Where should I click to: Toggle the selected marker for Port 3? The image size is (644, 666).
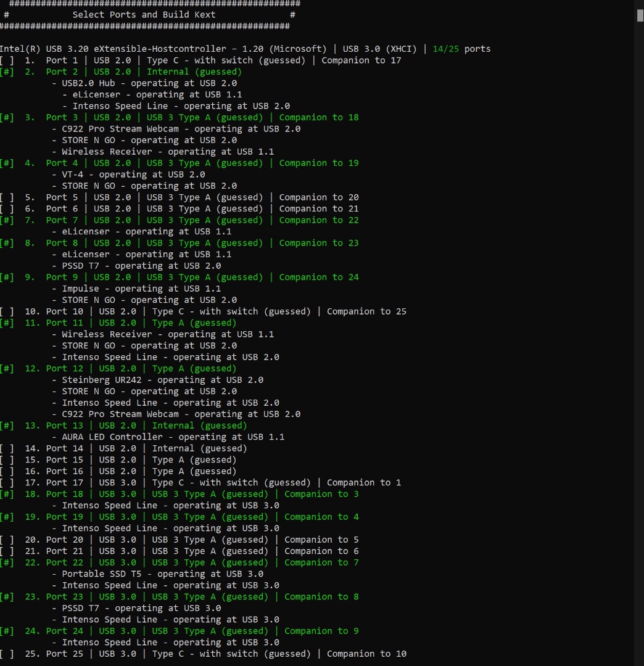coord(7,118)
